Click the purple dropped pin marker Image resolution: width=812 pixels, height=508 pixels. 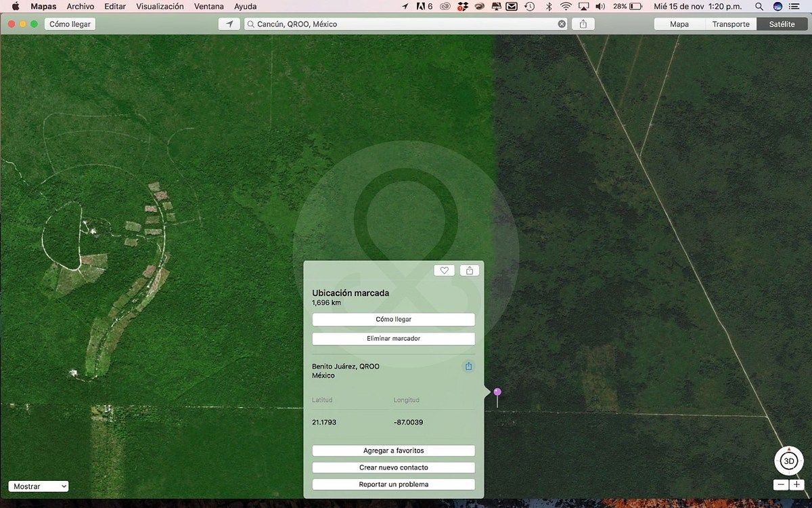coord(497,393)
